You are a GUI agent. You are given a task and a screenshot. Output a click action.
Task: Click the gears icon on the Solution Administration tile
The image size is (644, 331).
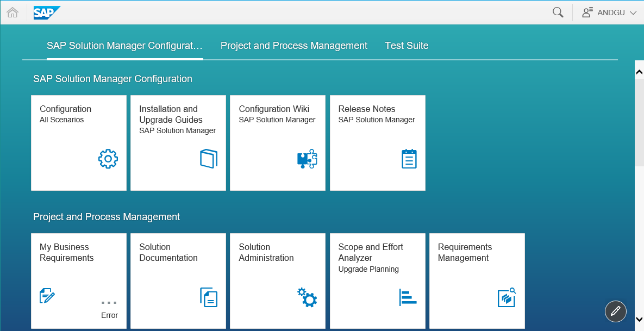coord(307,297)
